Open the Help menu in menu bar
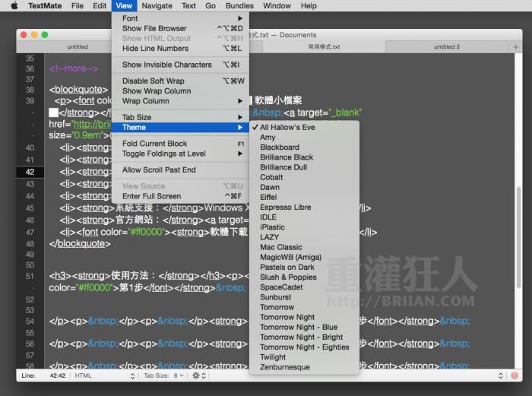This screenshot has height=396, width=532. 309,6
